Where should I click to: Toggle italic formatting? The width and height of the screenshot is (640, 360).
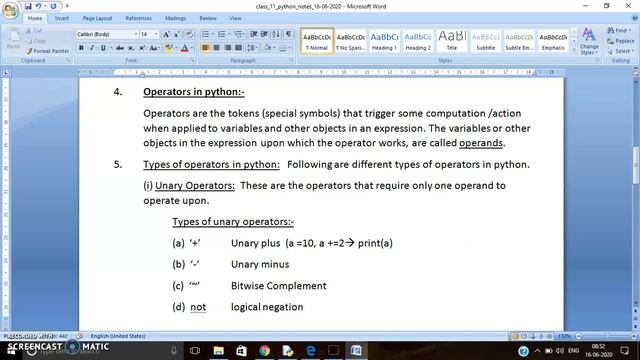(92, 48)
